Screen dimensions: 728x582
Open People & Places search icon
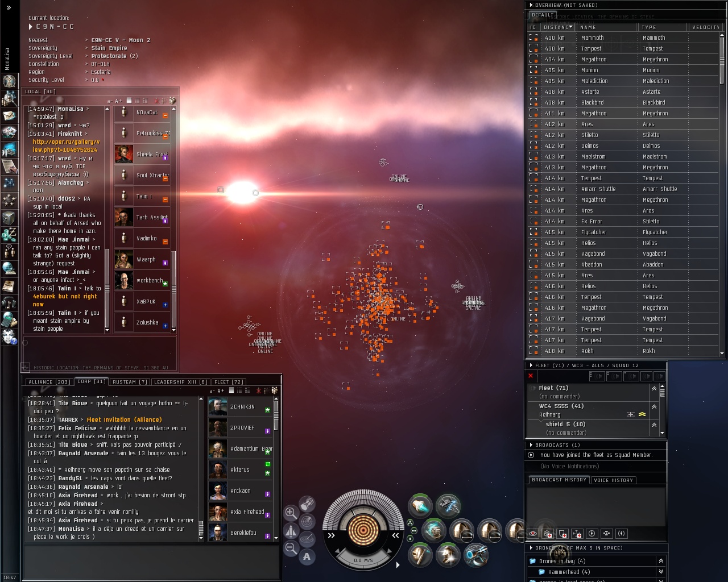[x=9, y=98]
